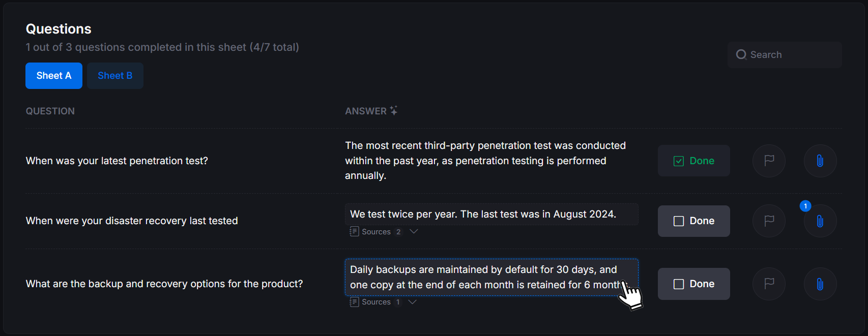This screenshot has height=336, width=868.
Task: Edit the disaster recovery answer field
Action: tap(491, 214)
